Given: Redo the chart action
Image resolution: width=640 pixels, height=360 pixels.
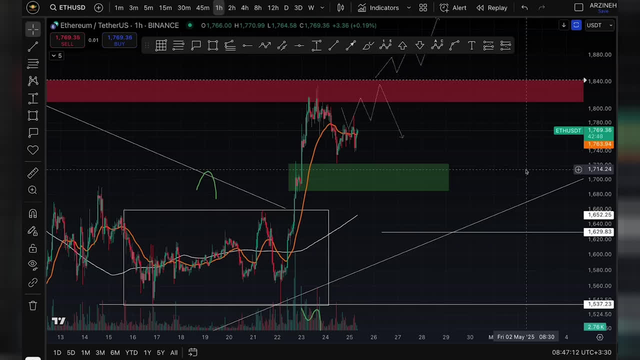Looking at the screenshot, I should tap(542, 8).
